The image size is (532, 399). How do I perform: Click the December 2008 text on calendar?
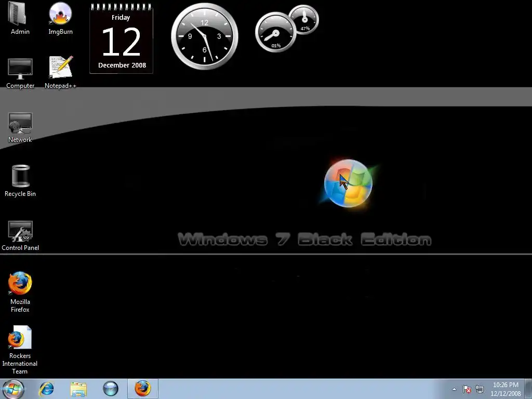click(x=122, y=65)
